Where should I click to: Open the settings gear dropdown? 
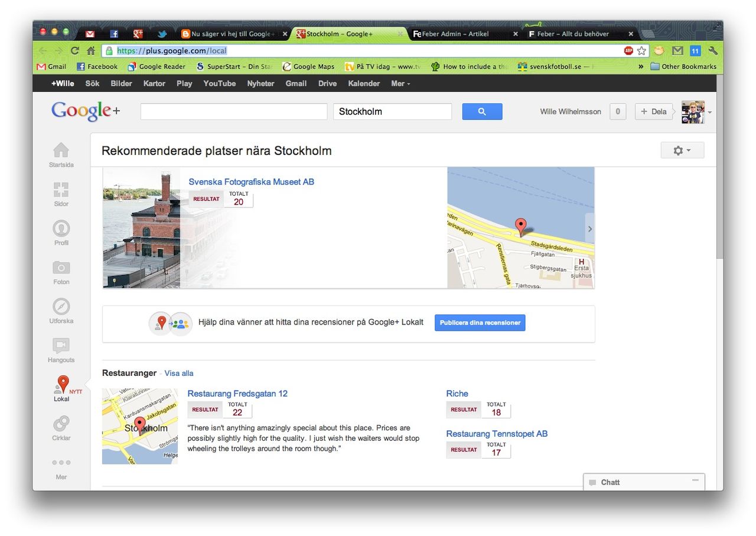pos(682,151)
